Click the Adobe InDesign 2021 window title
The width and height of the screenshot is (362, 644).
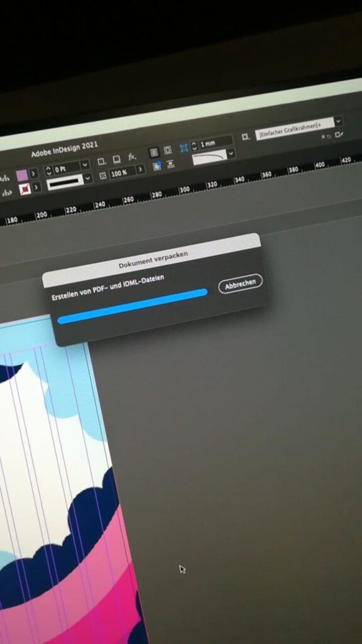click(65, 150)
